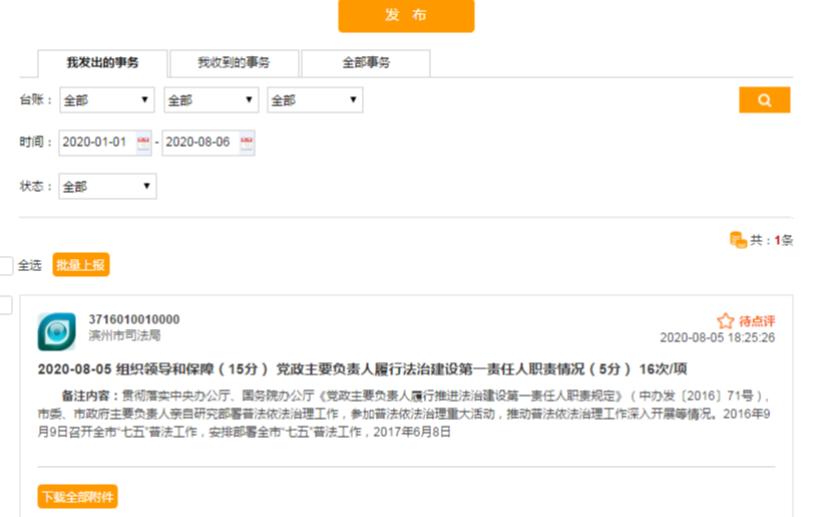831x517 pixels.
Task: Expand the second 台账 dropdown
Action: (211, 100)
